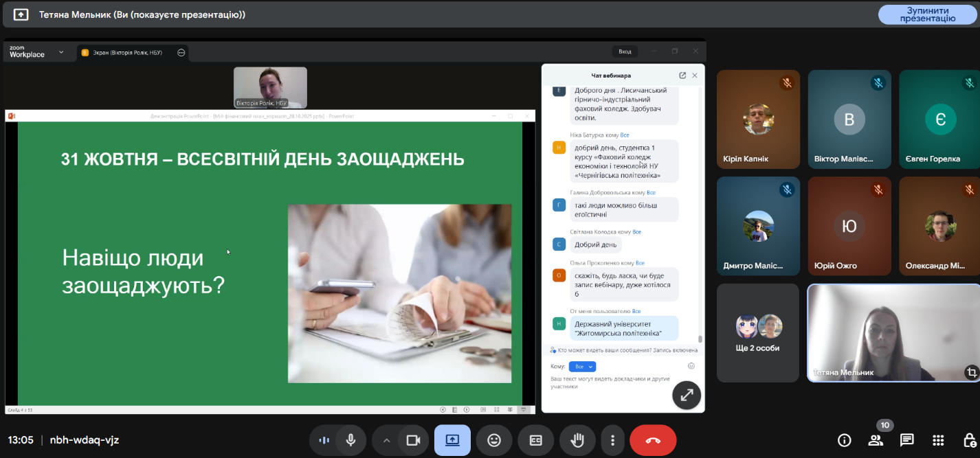Show the participants list (10 people)
This screenshot has height=458, width=980.
(876, 440)
